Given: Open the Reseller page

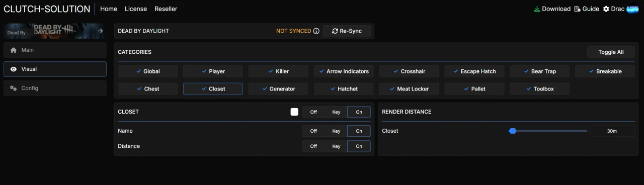Looking at the screenshot, I should tap(166, 9).
